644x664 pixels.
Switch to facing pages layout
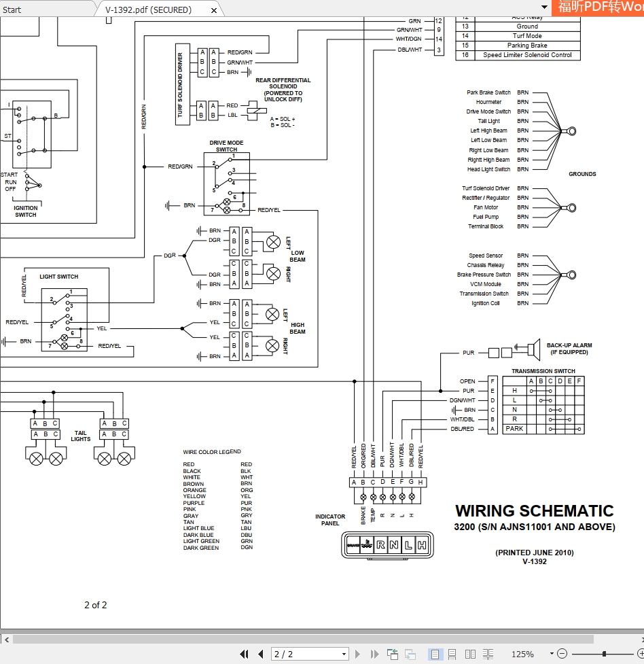tap(469, 654)
